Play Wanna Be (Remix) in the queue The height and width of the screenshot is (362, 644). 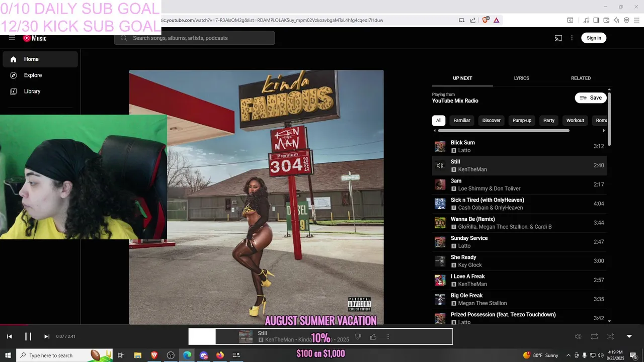[x=519, y=223]
